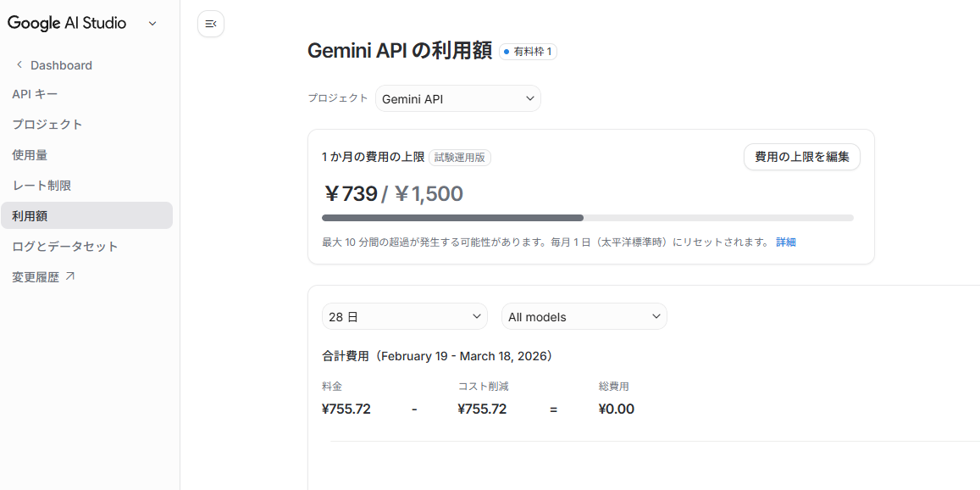The height and width of the screenshot is (490, 980).
Task: Expand the Google AI Studio workspace chevron
Action: (x=151, y=24)
